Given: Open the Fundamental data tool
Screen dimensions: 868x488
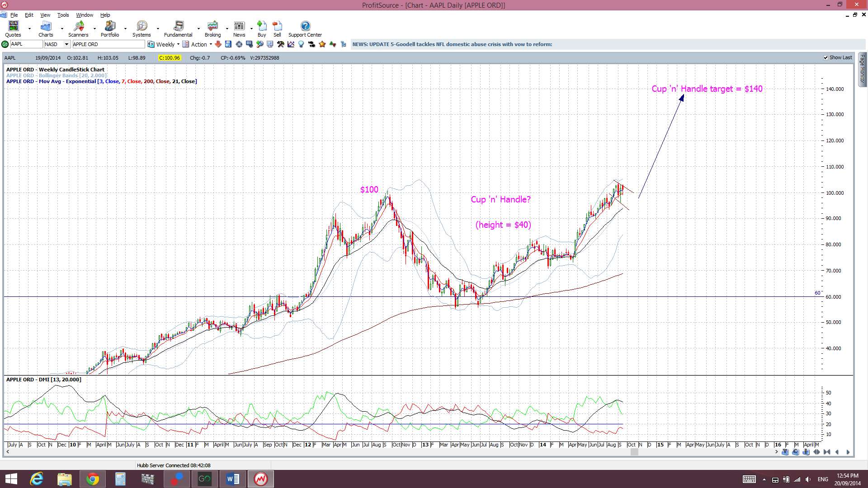Looking at the screenshot, I should coord(178,29).
